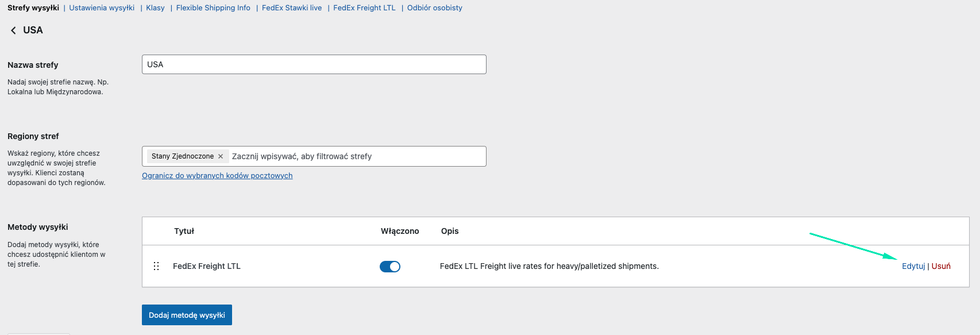Click the back chevron next to USA

click(13, 30)
